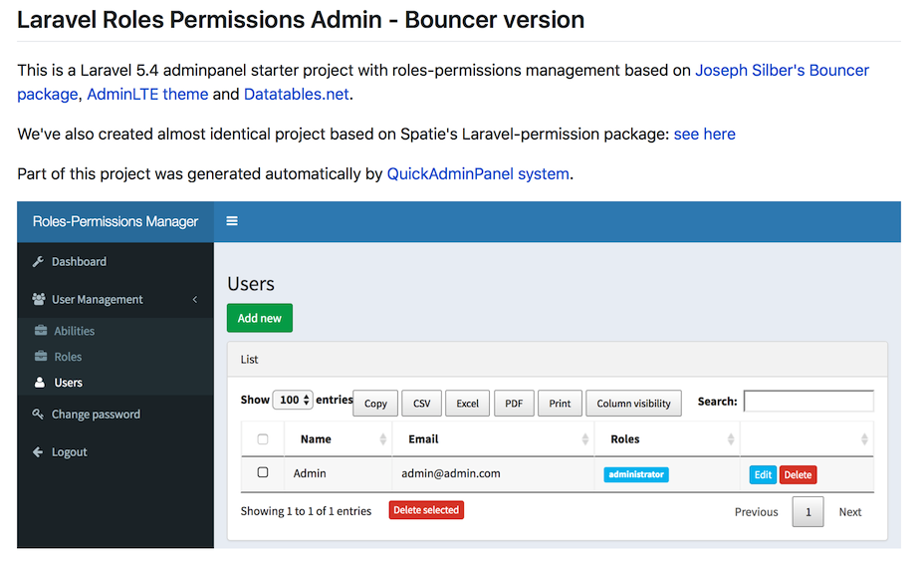Click the Email column header
The image size is (924, 568).
click(x=423, y=438)
